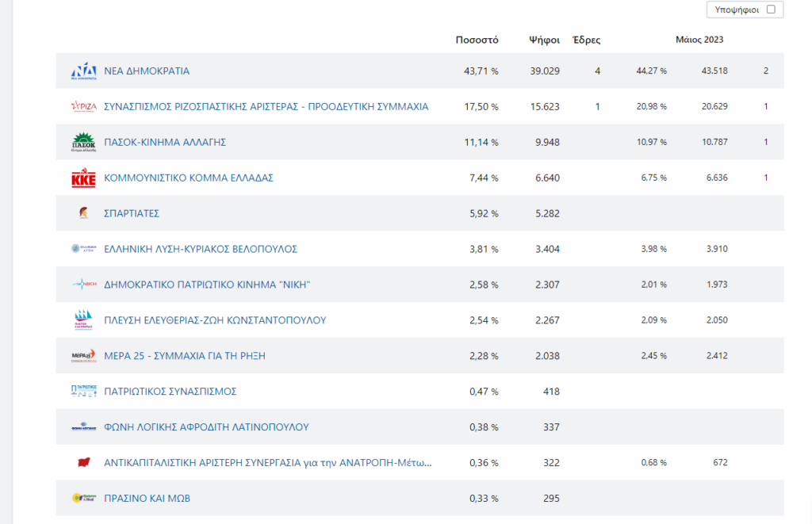Click the Φωνή Λογικής party logo
Image resolution: width=812 pixels, height=524 pixels.
(x=83, y=426)
